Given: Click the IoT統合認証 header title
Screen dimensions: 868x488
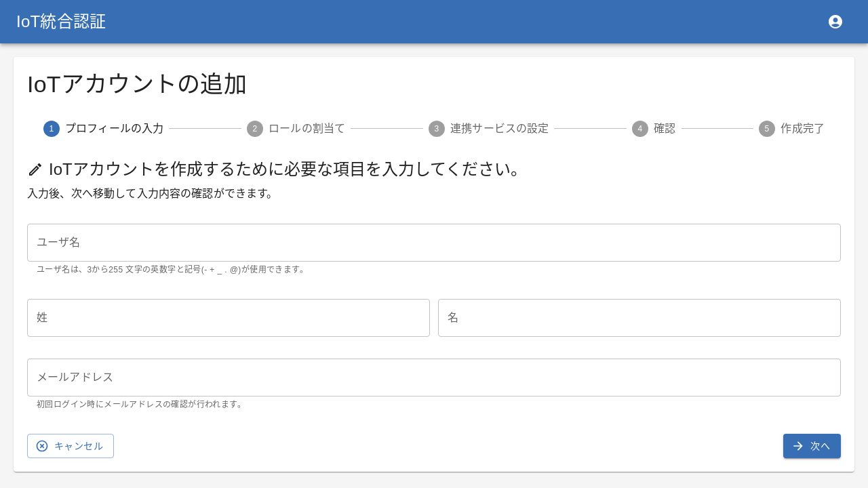Looking at the screenshot, I should [x=61, y=22].
